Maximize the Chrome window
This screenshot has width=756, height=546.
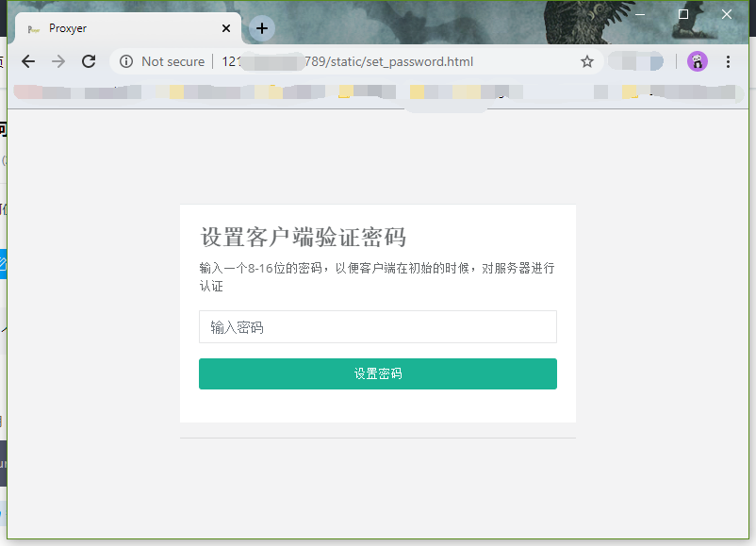tap(683, 14)
